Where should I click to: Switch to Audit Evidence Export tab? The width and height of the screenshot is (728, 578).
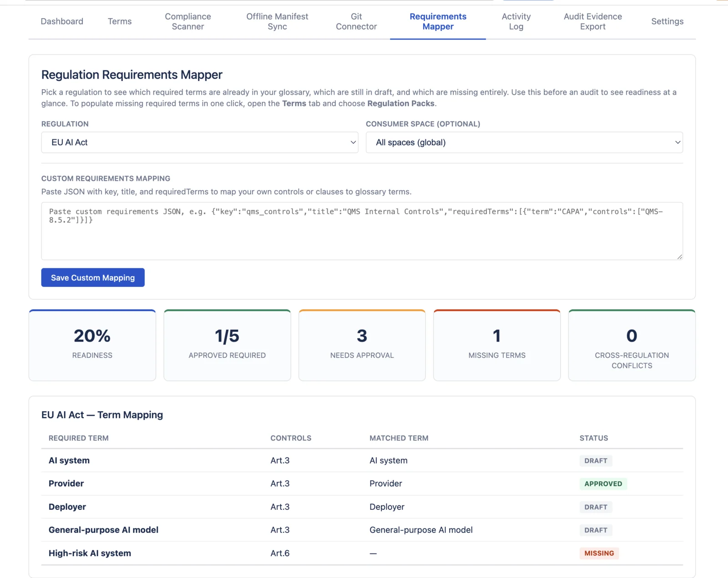click(592, 21)
